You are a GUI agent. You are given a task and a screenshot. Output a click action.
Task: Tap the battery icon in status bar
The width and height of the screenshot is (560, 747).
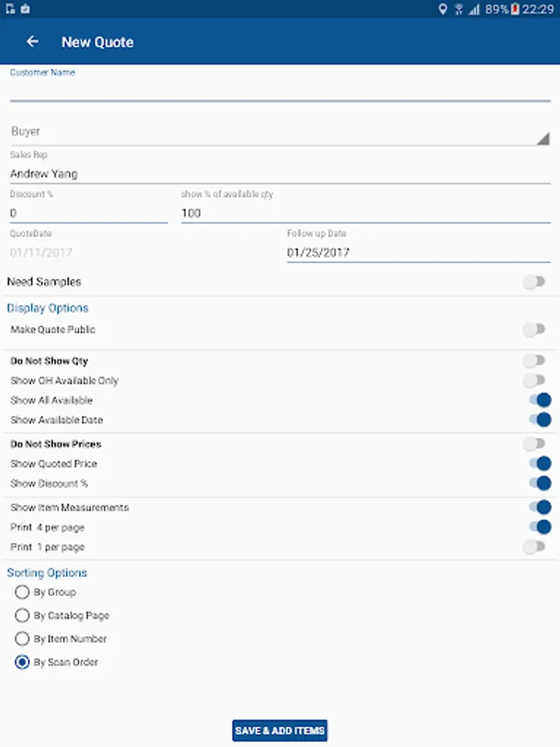515,9
